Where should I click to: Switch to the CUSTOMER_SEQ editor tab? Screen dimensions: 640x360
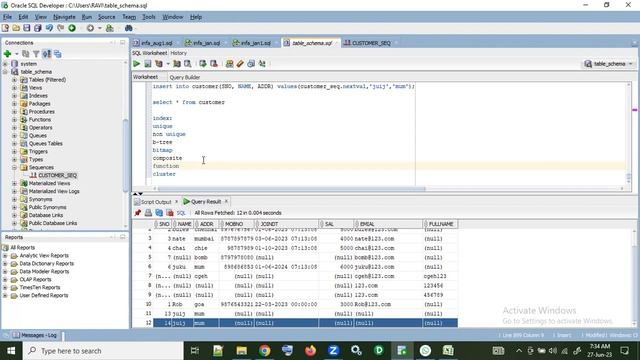(371, 43)
